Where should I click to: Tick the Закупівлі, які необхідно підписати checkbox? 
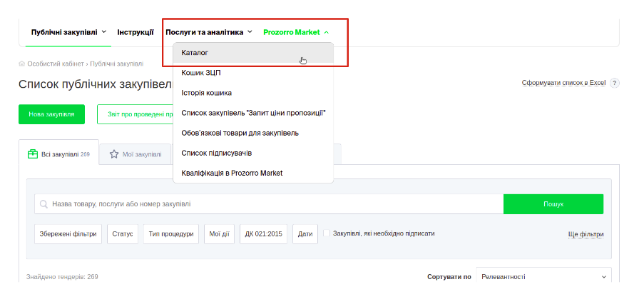tap(327, 233)
